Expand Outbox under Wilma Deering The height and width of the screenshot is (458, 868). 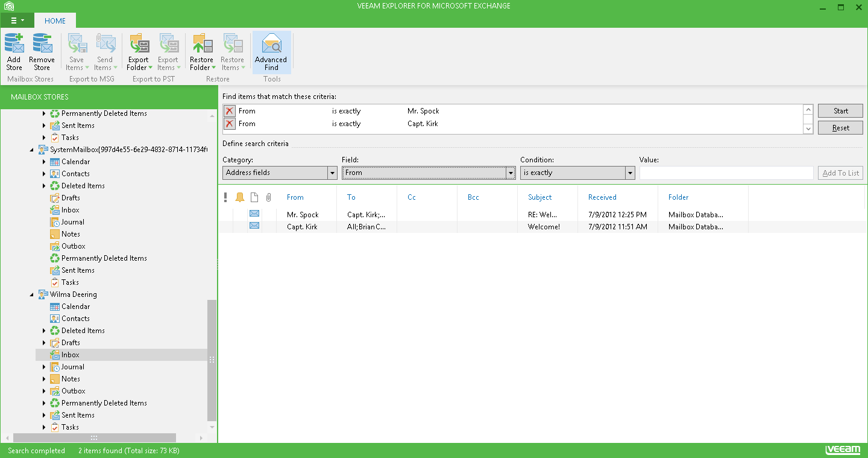(x=44, y=391)
